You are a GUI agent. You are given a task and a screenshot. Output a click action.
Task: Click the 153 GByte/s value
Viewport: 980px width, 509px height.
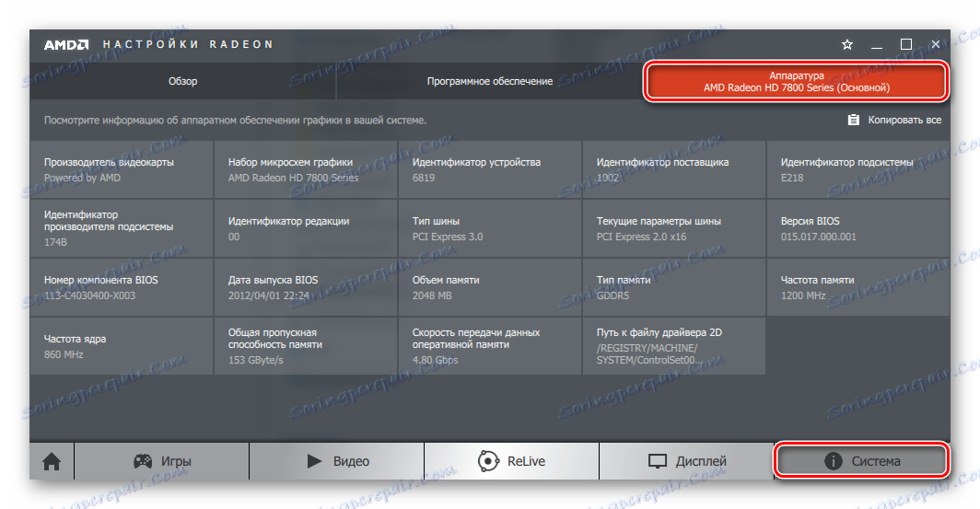[x=256, y=360]
